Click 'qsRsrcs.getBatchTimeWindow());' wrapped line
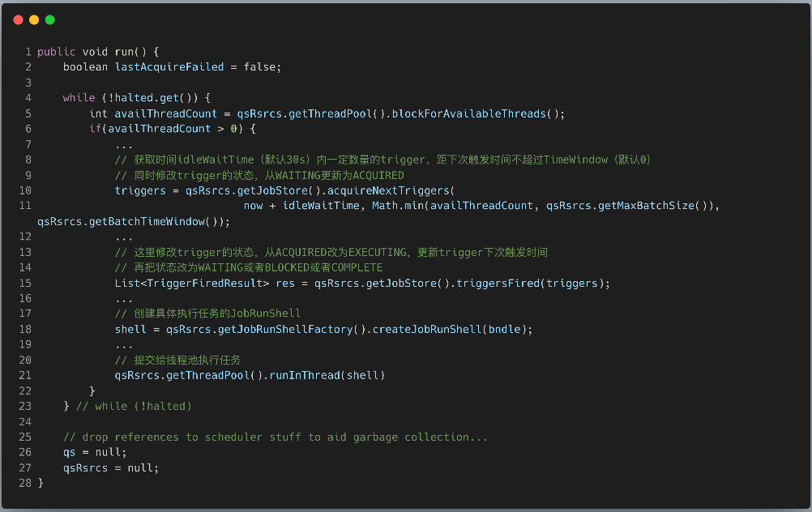This screenshot has width=812, height=512. pos(134,222)
